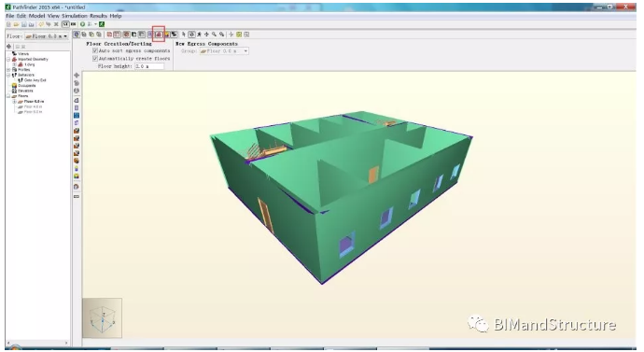Select Occupants in the tree

(27, 86)
